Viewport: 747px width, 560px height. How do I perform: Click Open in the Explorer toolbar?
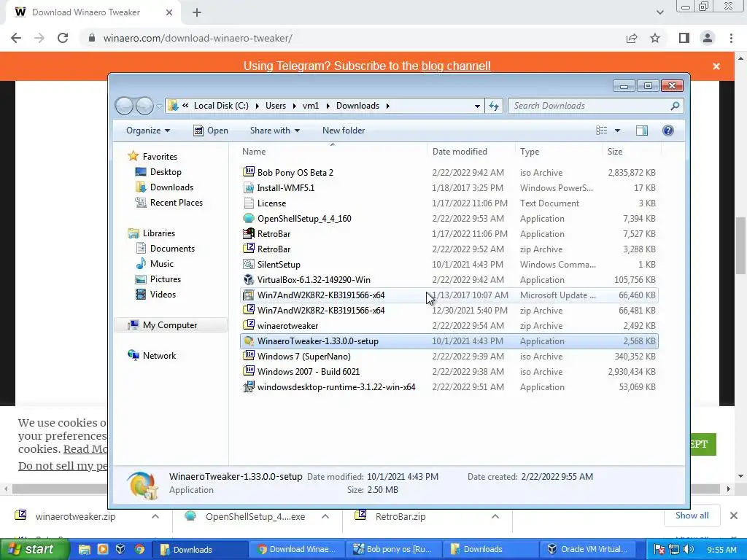211,131
